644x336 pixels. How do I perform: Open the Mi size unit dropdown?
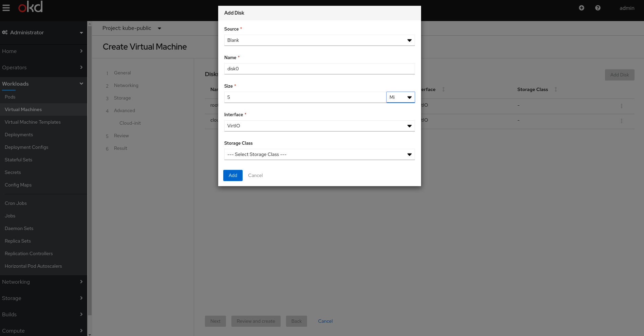coord(400,97)
